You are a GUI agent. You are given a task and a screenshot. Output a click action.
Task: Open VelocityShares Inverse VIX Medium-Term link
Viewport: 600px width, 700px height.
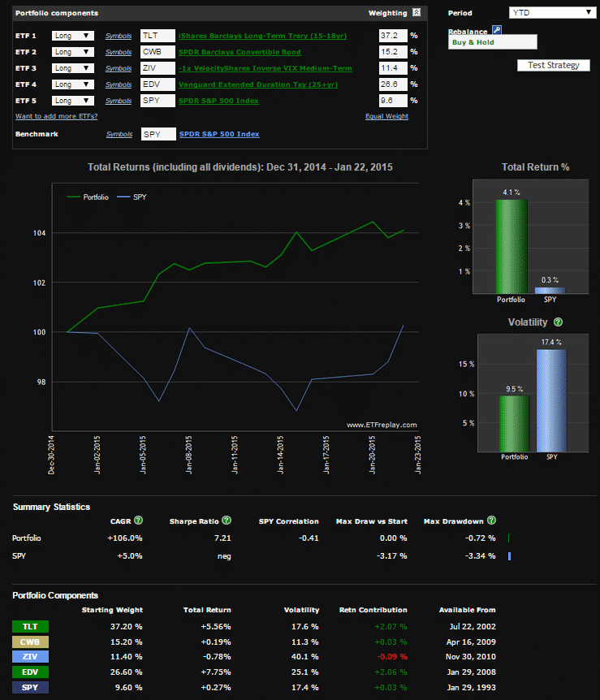click(x=265, y=68)
